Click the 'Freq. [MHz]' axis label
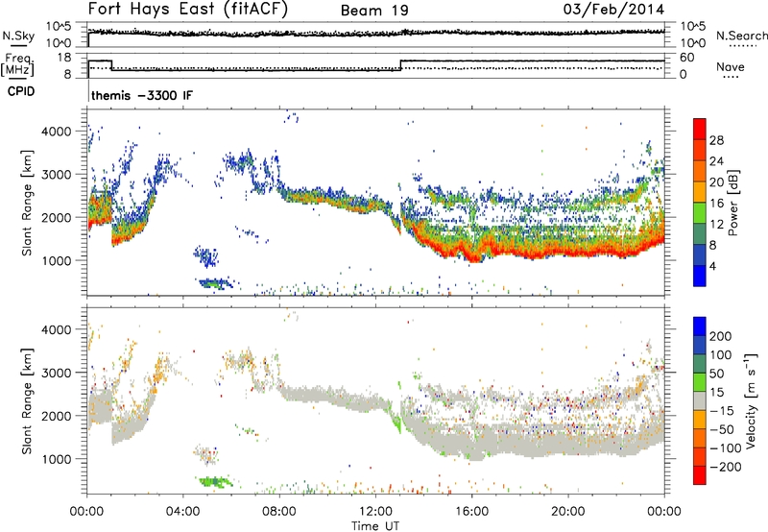 (17, 65)
